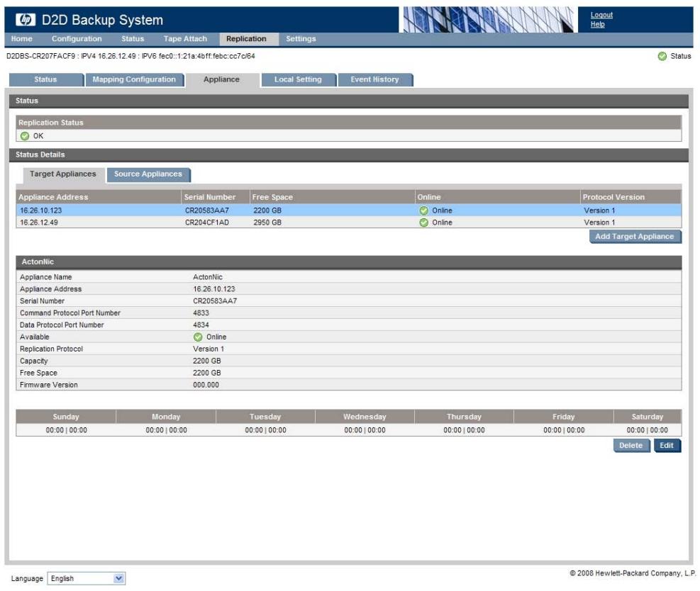Click Data Protocol Port Number value 4834

tap(201, 325)
